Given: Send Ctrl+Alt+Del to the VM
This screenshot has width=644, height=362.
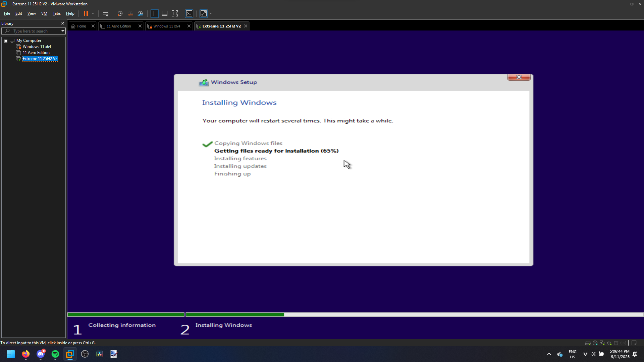Looking at the screenshot, I should 106,13.
